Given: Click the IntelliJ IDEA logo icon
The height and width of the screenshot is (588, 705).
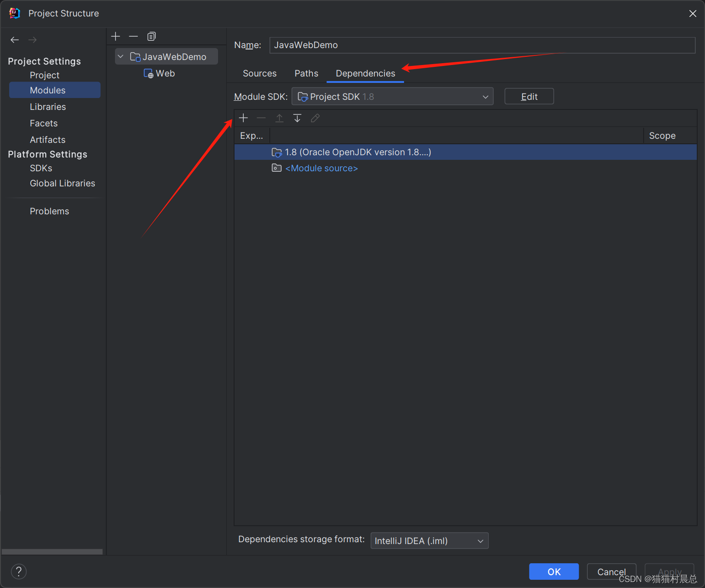Looking at the screenshot, I should click(15, 13).
